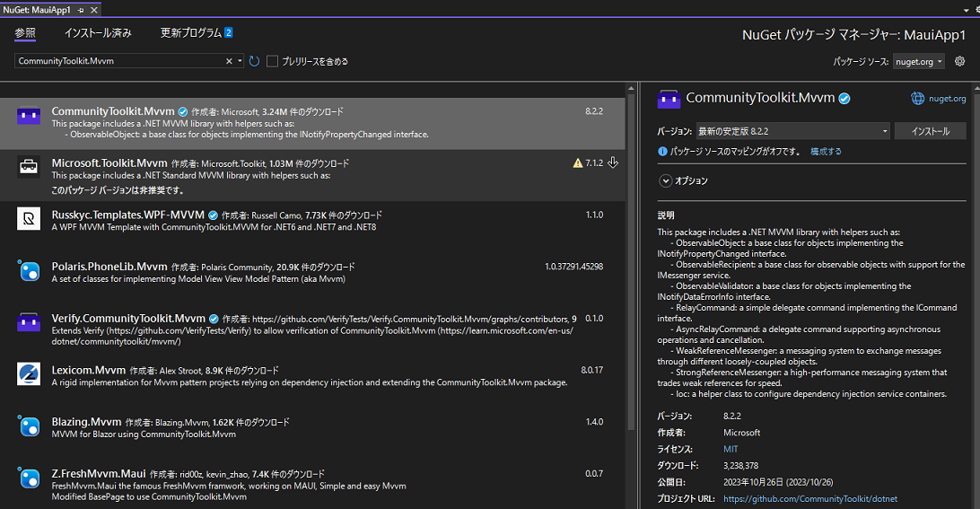Click version 1.0.37291.45298 of Polaris.PhoneLib.Mvvm

573,267
